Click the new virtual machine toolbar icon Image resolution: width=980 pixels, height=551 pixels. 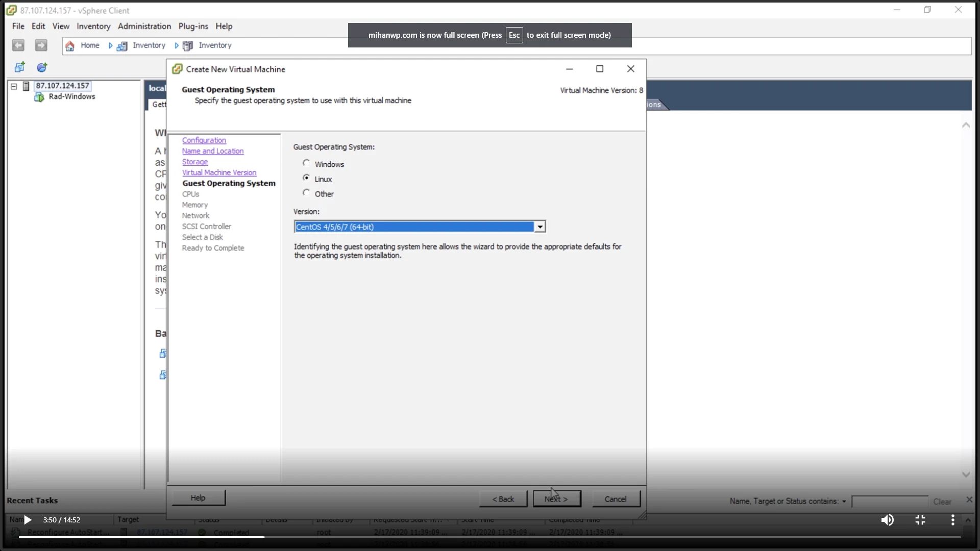[x=20, y=67]
